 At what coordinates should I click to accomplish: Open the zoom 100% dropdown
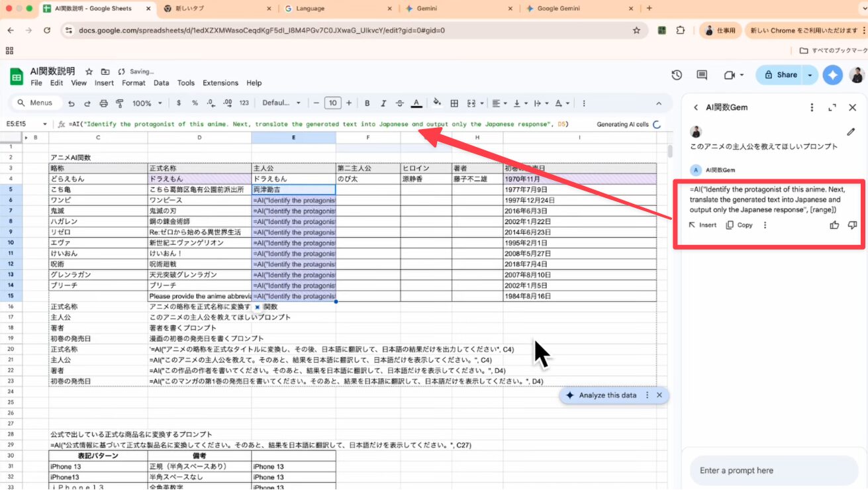coord(147,103)
